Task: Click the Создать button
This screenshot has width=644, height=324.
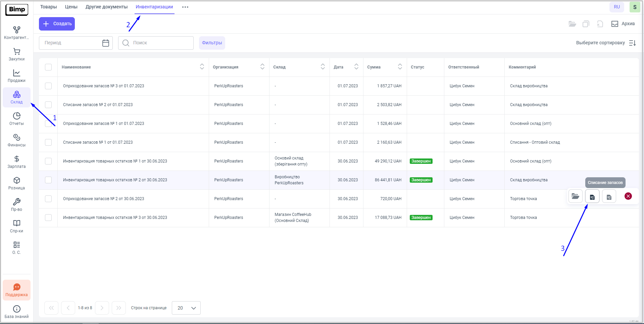Action: [57, 24]
